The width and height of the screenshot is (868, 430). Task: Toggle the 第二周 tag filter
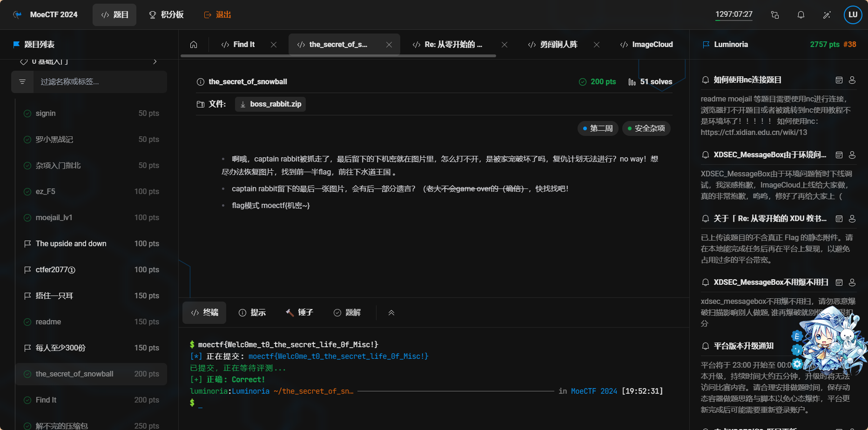tap(598, 128)
